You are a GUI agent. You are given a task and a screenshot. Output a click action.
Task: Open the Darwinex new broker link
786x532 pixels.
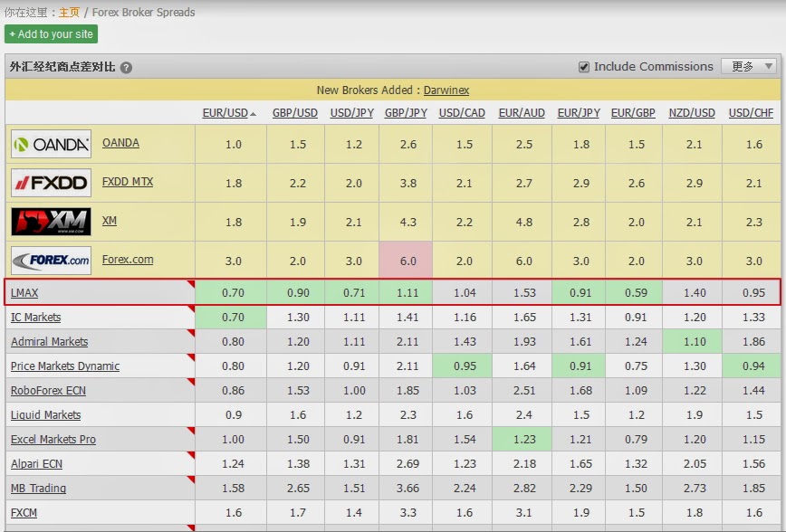pyautogui.click(x=446, y=90)
